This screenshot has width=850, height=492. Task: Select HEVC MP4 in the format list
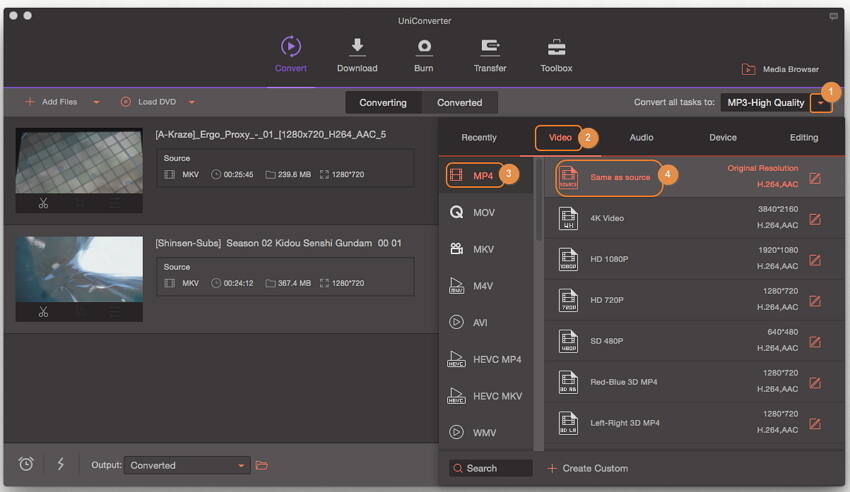pos(485,359)
